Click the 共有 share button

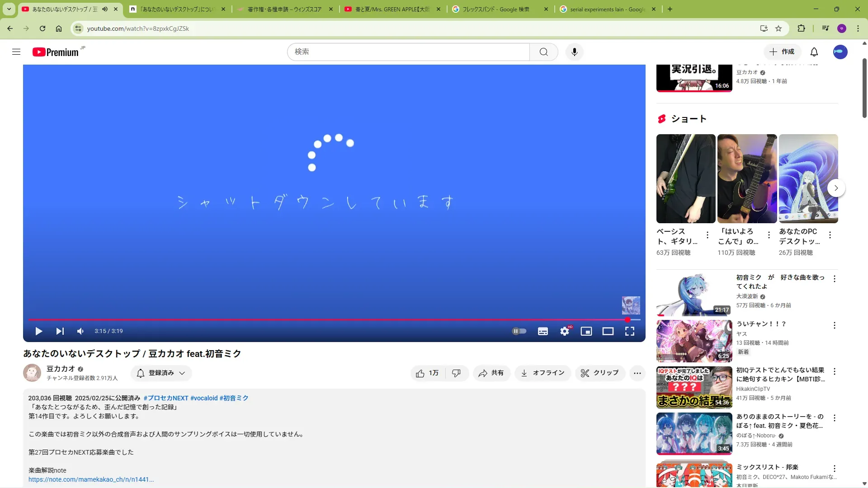coord(491,373)
